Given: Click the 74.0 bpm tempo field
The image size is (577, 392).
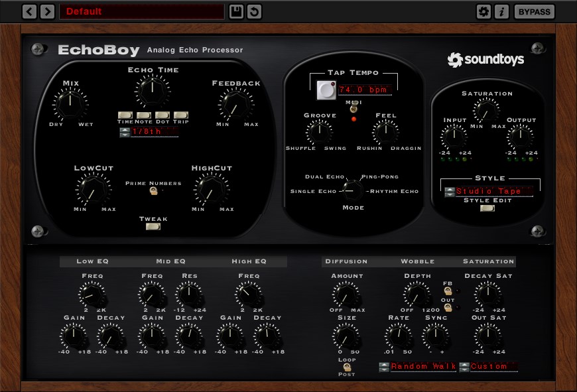Looking at the screenshot, I should click(365, 90).
